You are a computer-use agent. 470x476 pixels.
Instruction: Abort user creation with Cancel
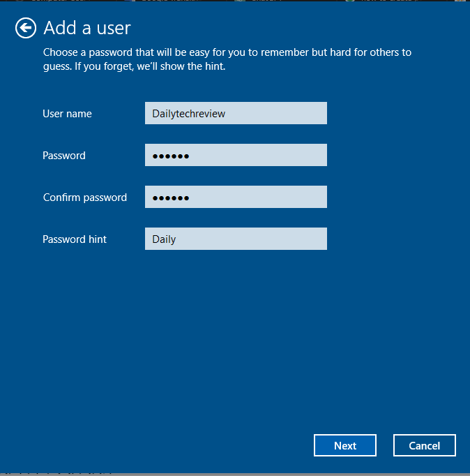coord(425,445)
